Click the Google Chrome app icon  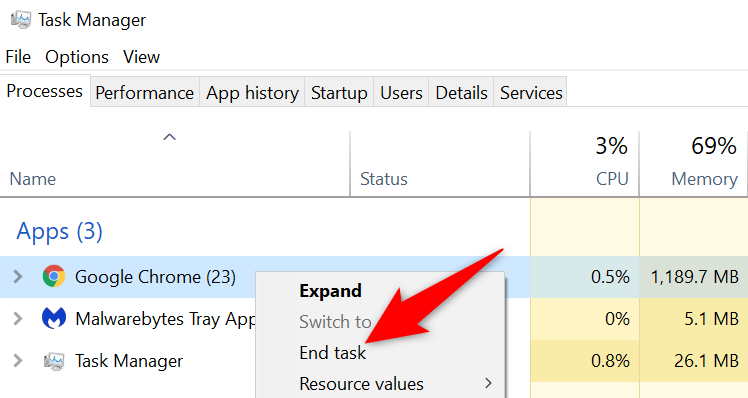(53, 276)
